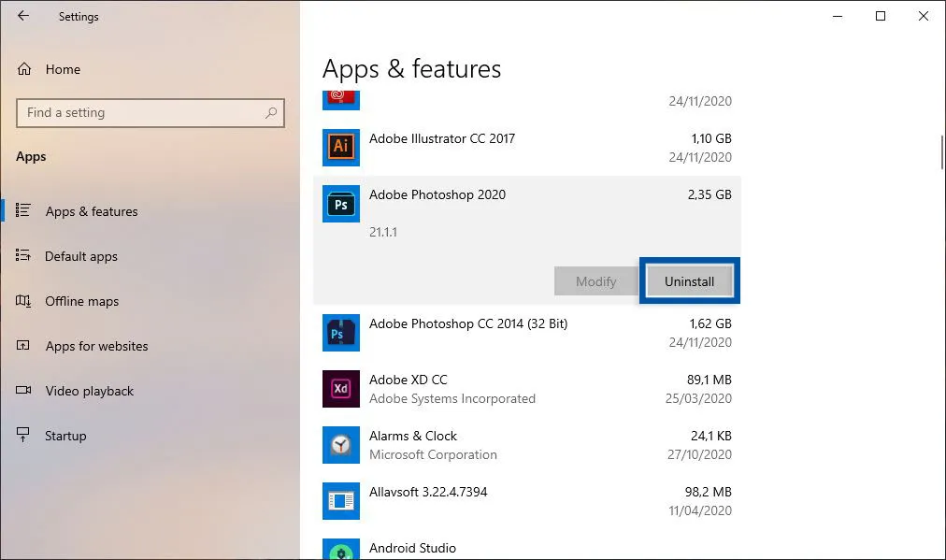Viewport: 946px width, 560px height.
Task: Click the Adobe Illustrator CC 2017 app icon
Action: click(x=340, y=147)
